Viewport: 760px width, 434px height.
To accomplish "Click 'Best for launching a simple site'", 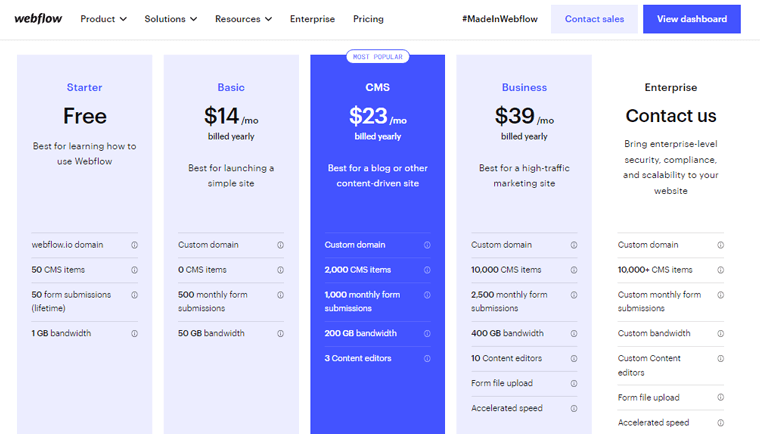I will point(231,176).
